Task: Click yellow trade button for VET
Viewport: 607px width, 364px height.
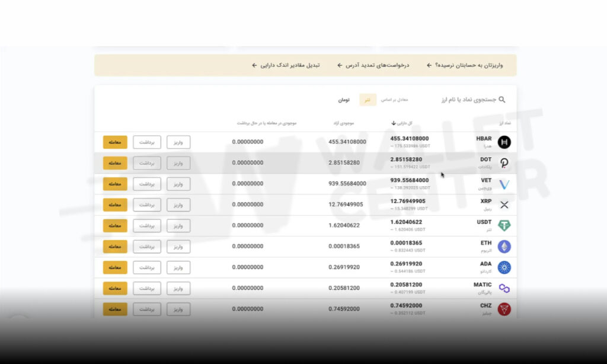Action: coord(115,184)
